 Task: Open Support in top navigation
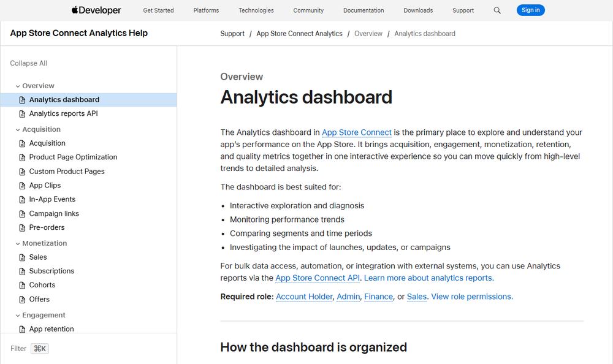(463, 10)
